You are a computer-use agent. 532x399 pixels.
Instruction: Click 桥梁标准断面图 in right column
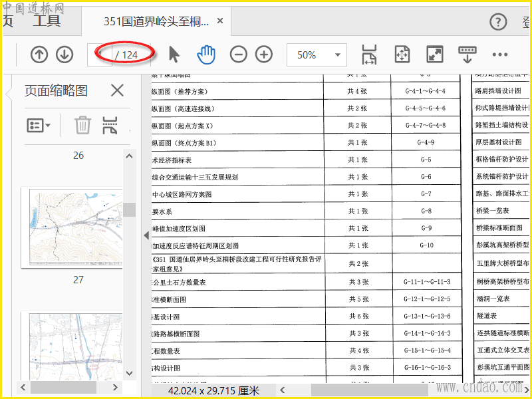coord(499,227)
